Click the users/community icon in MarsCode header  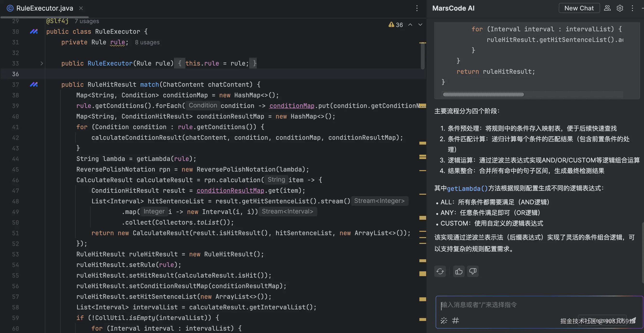point(607,8)
